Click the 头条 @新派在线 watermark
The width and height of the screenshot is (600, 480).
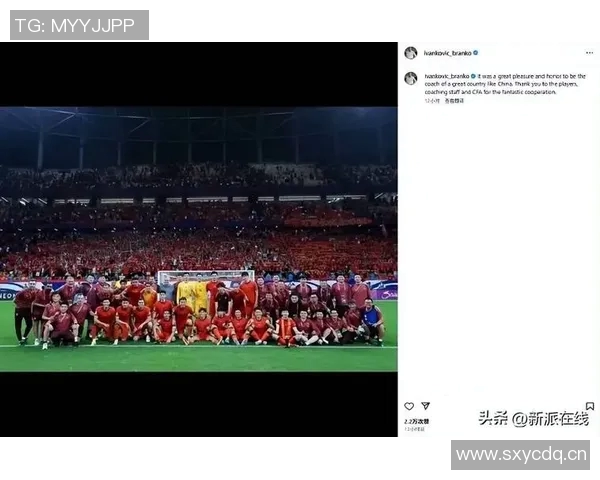point(533,418)
